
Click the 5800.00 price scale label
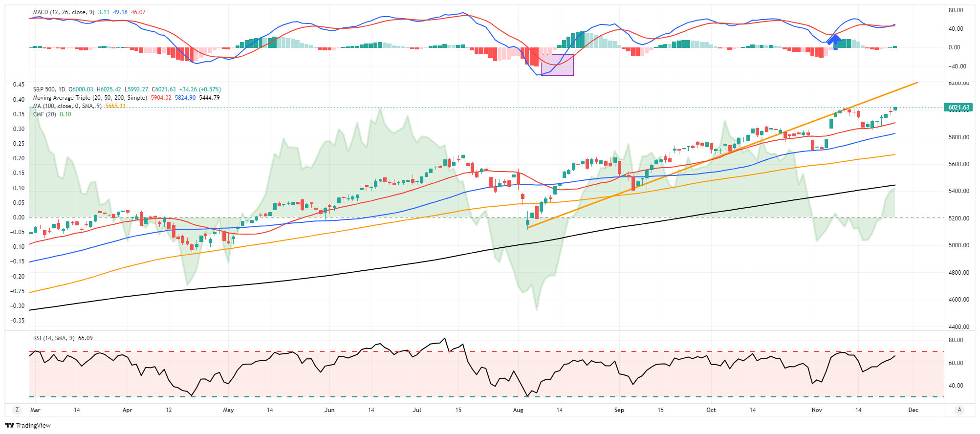point(959,137)
